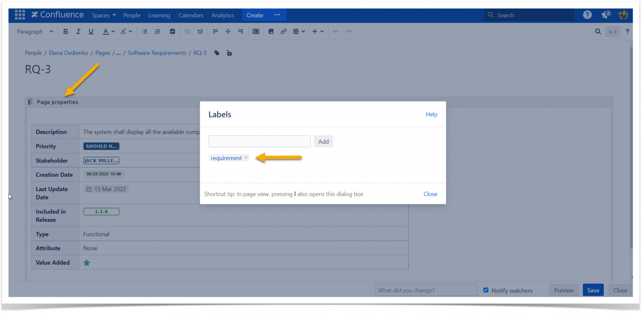Screen dimensions: 644x313
Task: Uncheck the Notify watchers checkbox
Action: pyautogui.click(x=486, y=290)
